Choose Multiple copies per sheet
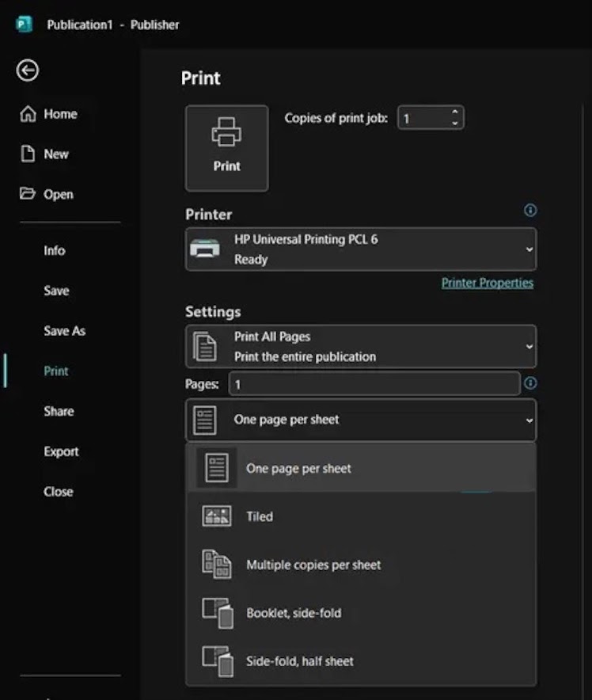The height and width of the screenshot is (700, 592). pos(361,565)
